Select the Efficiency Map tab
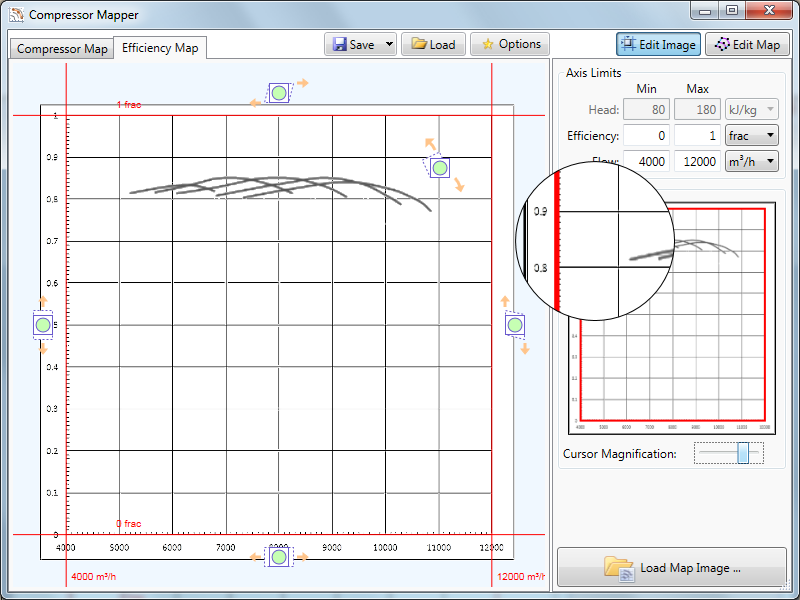 tap(160, 48)
